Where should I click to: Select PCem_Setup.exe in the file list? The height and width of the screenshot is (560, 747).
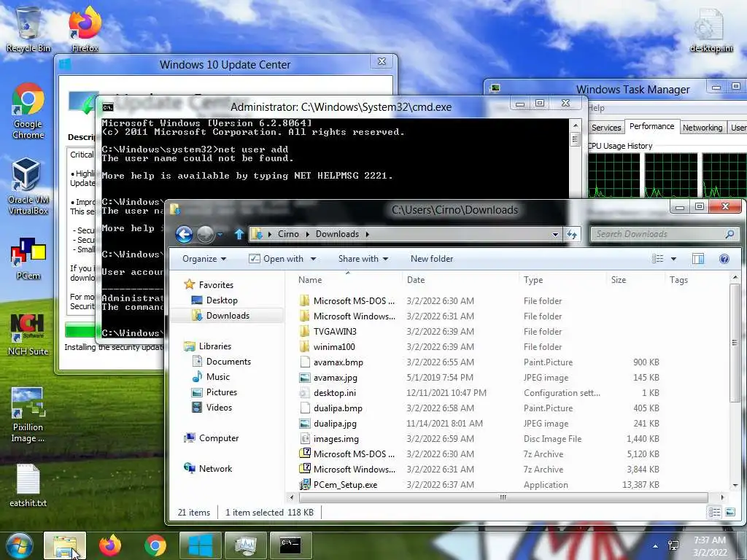[x=345, y=485]
